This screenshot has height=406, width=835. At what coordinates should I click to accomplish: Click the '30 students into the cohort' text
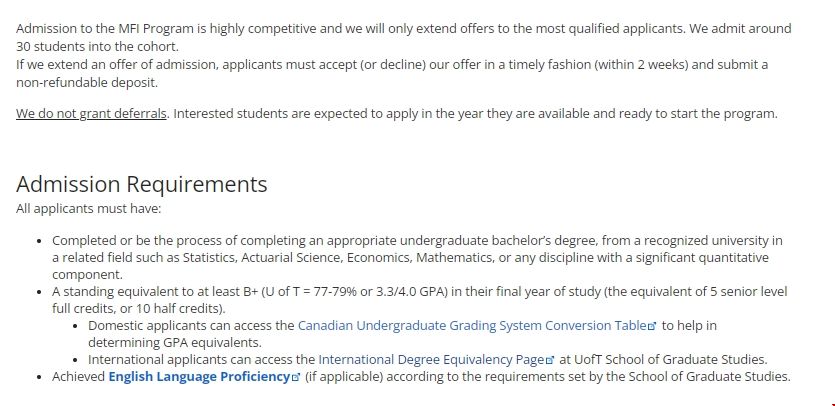tap(95, 46)
